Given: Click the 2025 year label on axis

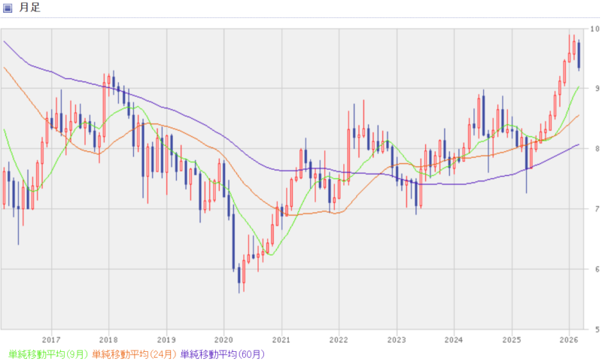Looking at the screenshot, I should [x=512, y=340].
